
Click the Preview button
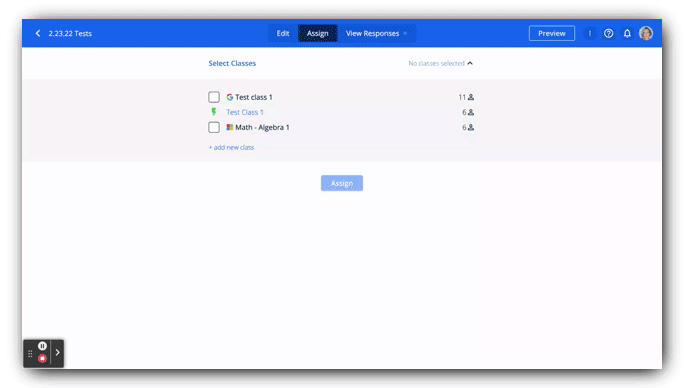(x=551, y=33)
